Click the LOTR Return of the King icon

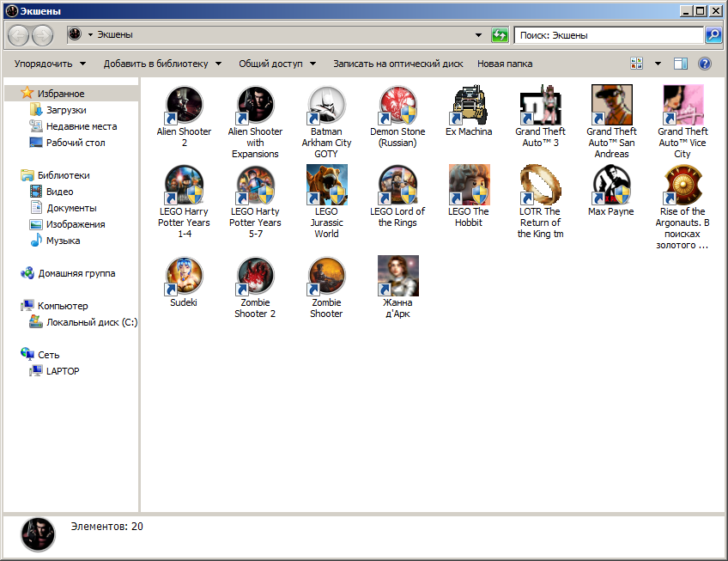click(x=541, y=185)
